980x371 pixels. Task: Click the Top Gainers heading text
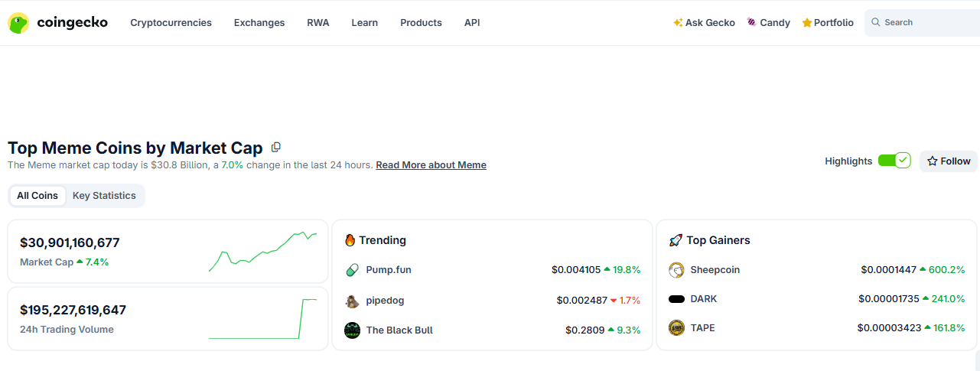[x=718, y=240]
